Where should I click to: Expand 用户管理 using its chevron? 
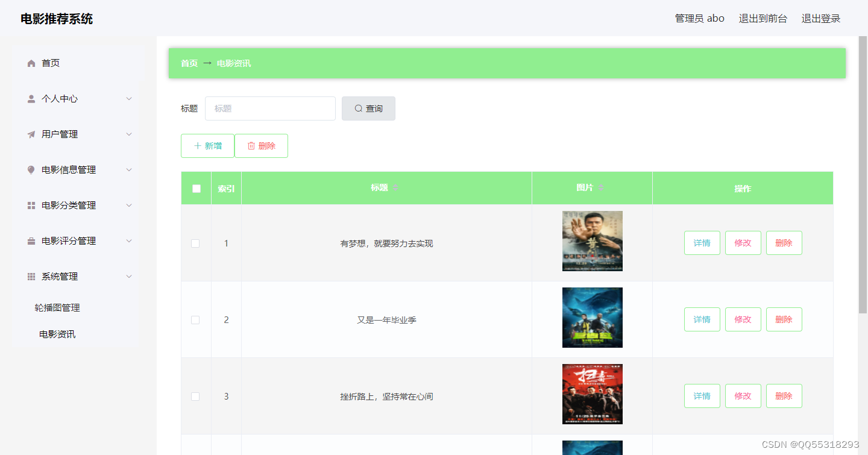129,134
